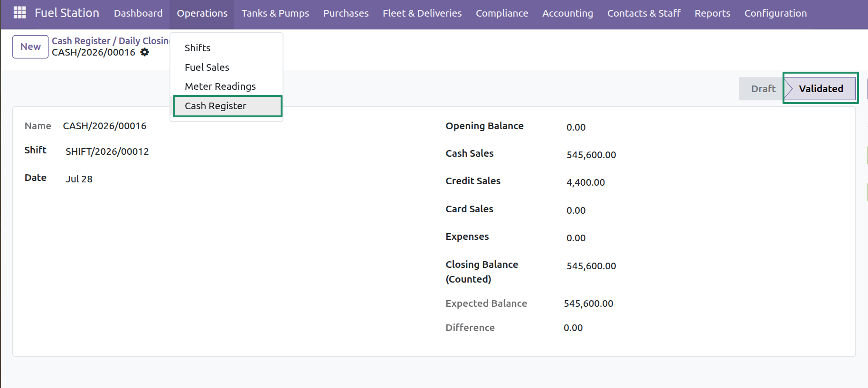
Task: Click the Credit Sales value 4,400.00
Action: tap(585, 182)
